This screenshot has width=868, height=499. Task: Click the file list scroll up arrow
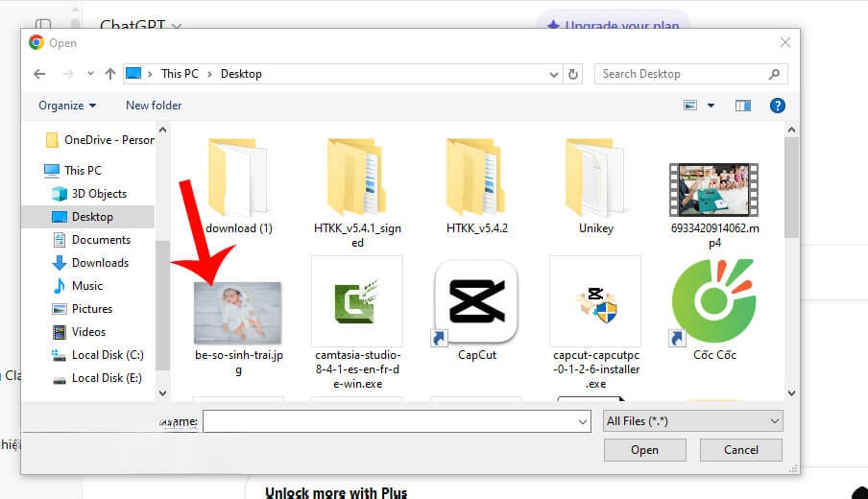click(791, 131)
